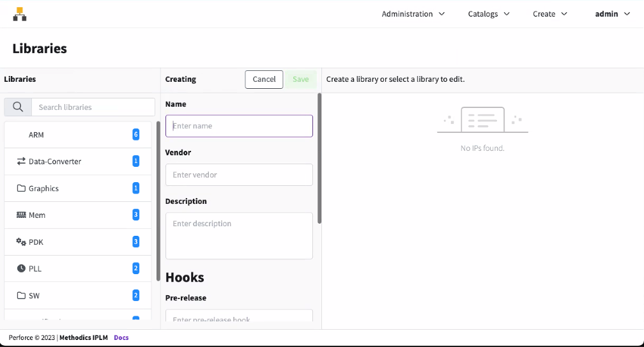Click the Mem memory chip icon
This screenshot has width=644, height=347.
click(21, 215)
